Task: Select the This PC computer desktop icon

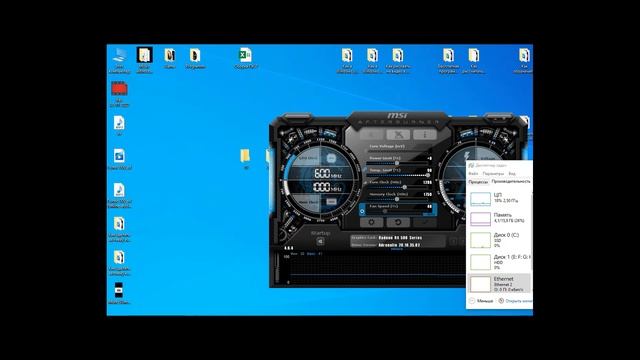Action: [x=120, y=60]
